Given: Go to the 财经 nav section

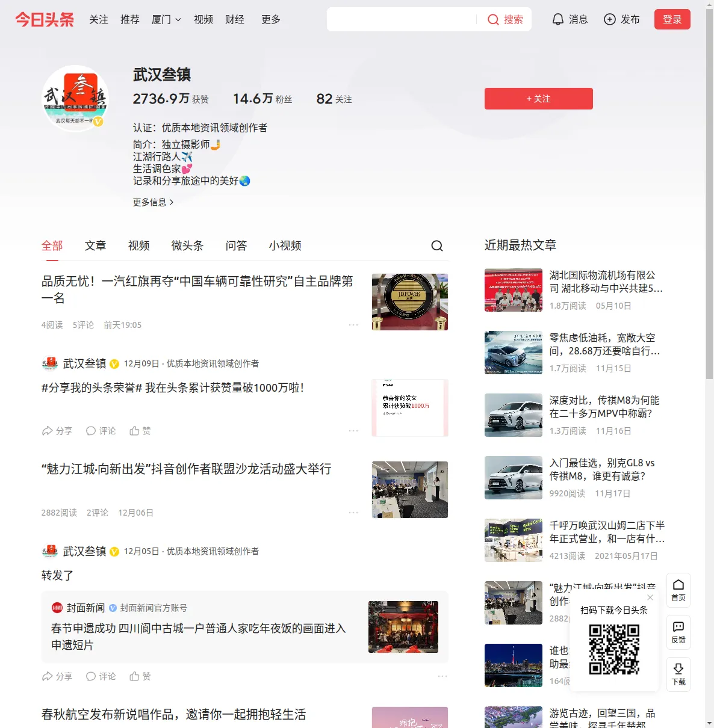Looking at the screenshot, I should (x=235, y=19).
